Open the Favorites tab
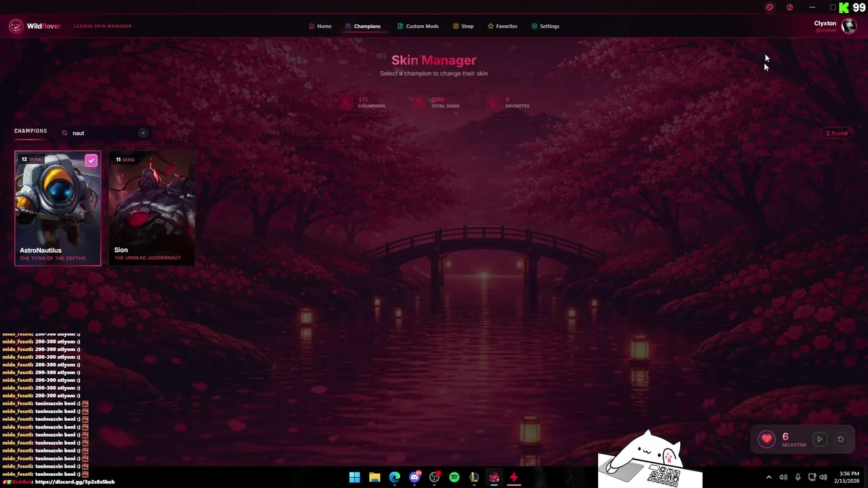 tap(502, 26)
